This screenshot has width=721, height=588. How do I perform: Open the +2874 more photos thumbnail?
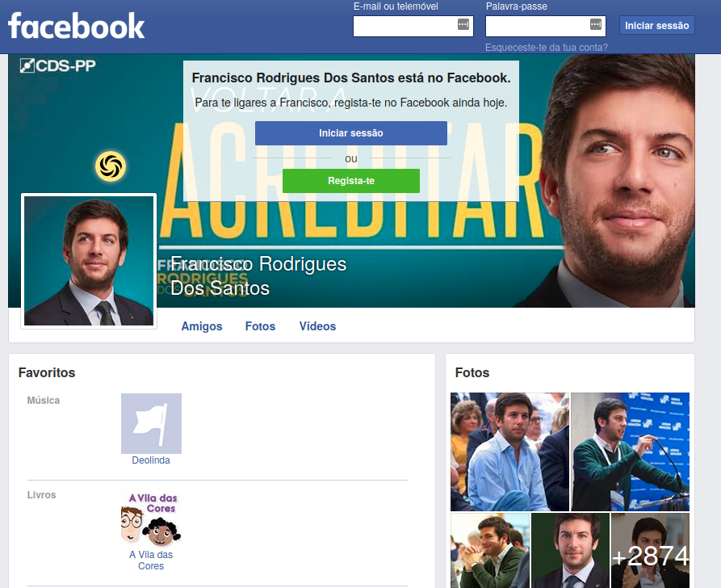[650, 550]
